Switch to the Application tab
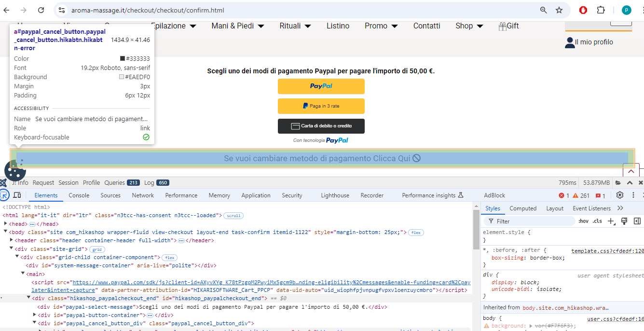Image resolution: width=644 pixels, height=331 pixels. coord(256,195)
